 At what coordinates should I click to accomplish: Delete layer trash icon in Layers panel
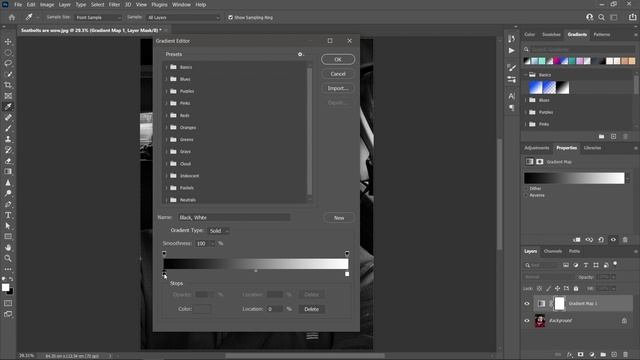(x=625, y=355)
